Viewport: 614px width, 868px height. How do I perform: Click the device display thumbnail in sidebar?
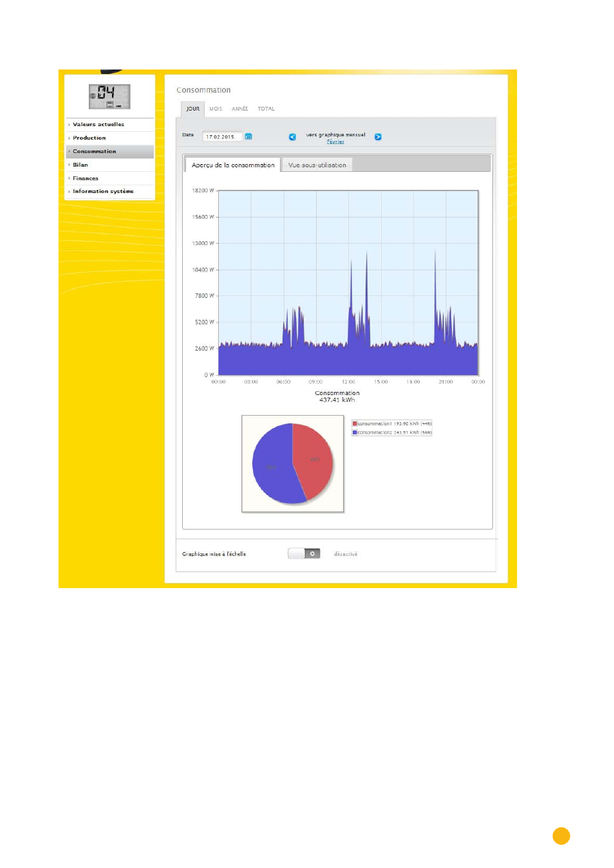tap(109, 97)
